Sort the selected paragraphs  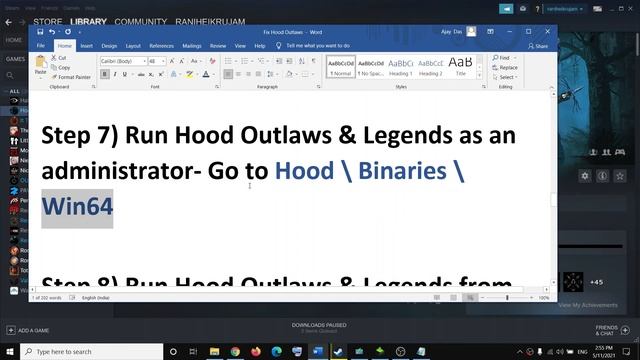(302, 61)
